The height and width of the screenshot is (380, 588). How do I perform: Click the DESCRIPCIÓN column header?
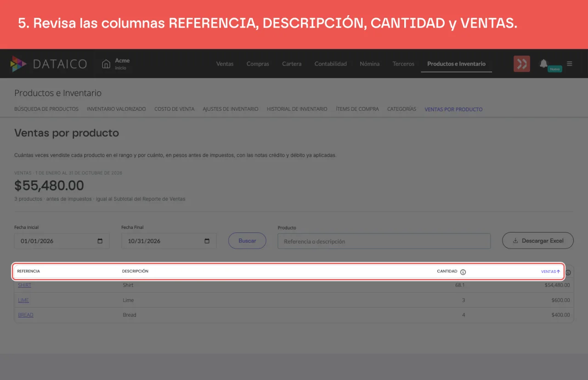(135, 271)
